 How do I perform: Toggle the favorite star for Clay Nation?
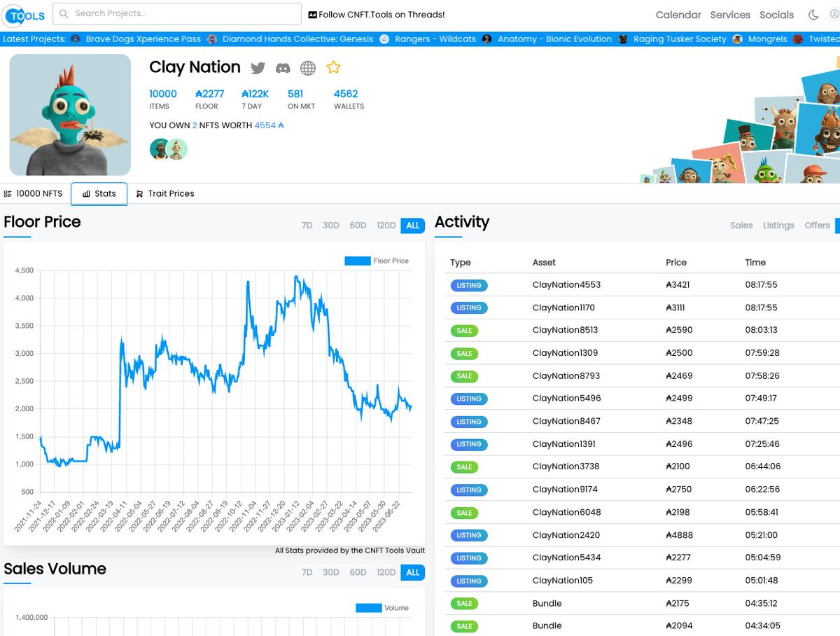pos(333,67)
